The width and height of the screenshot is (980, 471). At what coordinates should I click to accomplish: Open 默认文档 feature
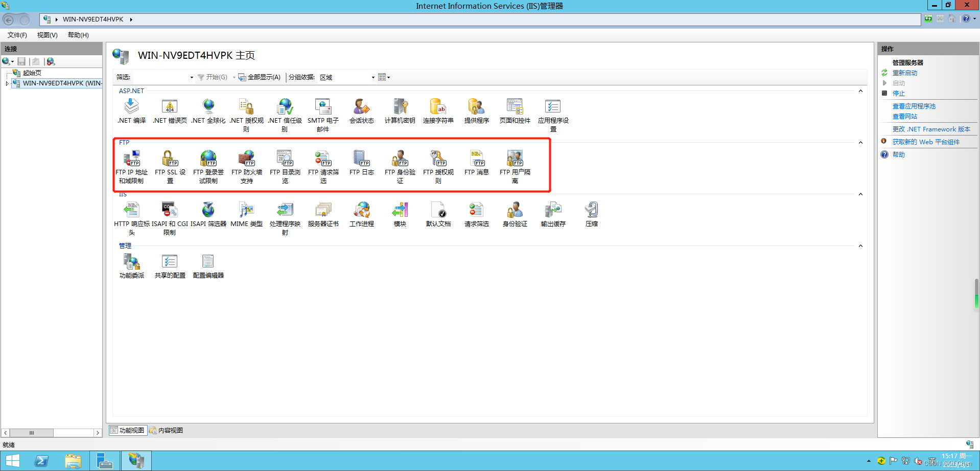pyautogui.click(x=438, y=214)
